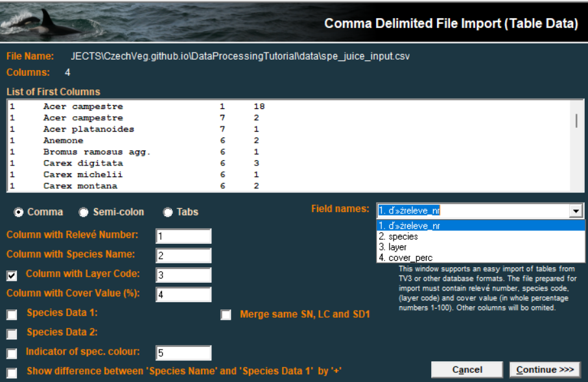
Task: Pick '2. species' from field names list
Action: tap(399, 237)
